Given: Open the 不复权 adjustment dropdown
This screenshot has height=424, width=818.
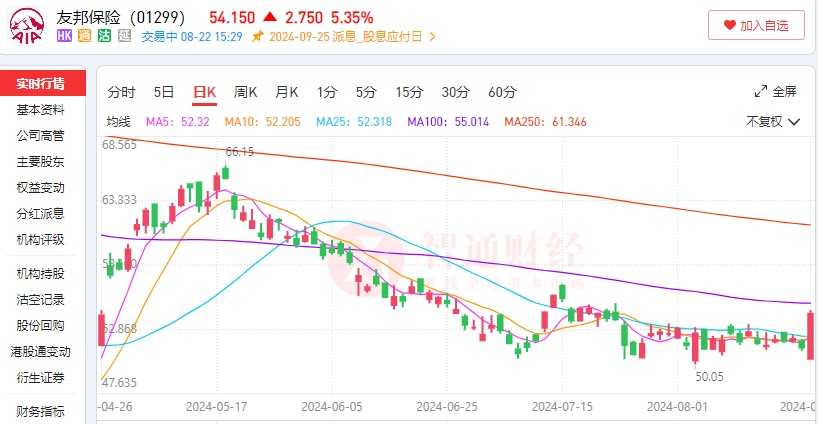Looking at the screenshot, I should pyautogui.click(x=773, y=122).
